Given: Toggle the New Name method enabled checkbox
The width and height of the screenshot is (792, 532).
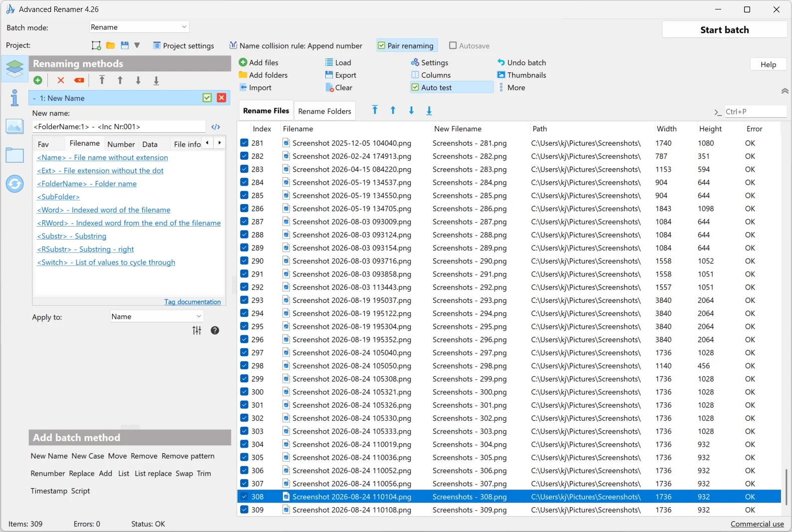Looking at the screenshot, I should click(x=208, y=98).
